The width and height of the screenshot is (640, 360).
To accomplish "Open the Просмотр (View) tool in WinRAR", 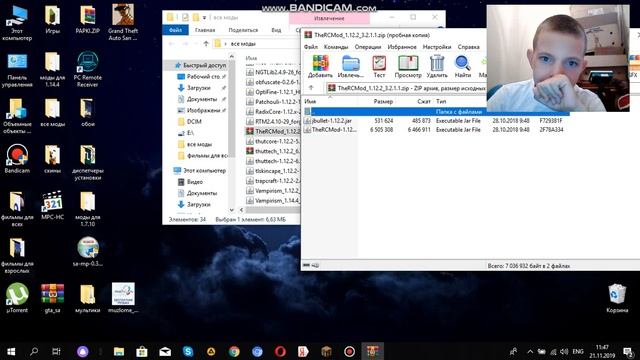I will (408, 67).
